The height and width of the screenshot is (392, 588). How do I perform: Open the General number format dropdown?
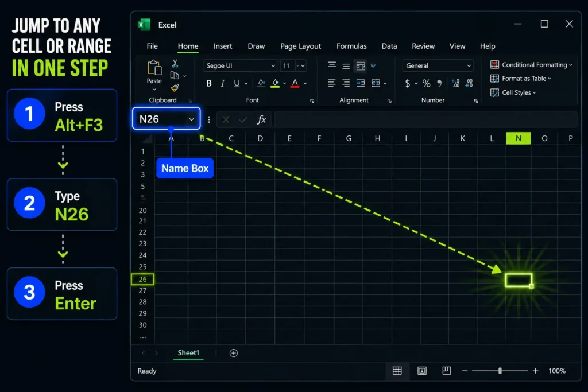(469, 65)
